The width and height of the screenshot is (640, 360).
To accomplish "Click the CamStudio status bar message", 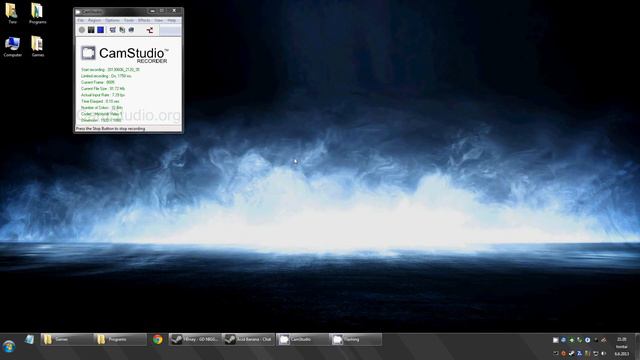I will click(110, 129).
